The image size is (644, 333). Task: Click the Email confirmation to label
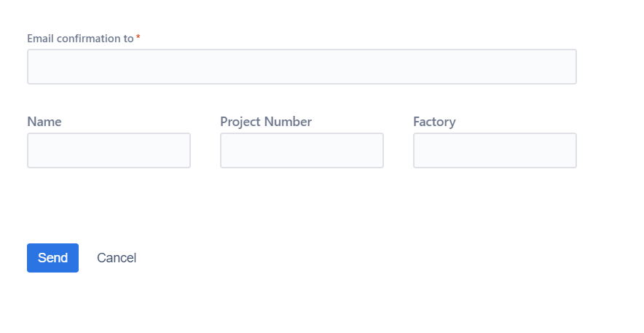[x=80, y=39]
